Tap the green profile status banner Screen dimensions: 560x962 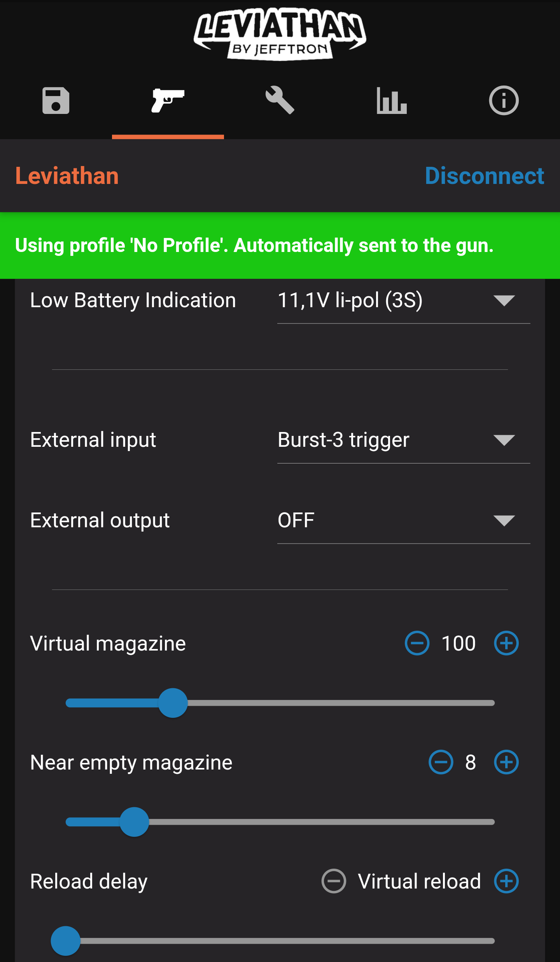coord(280,245)
